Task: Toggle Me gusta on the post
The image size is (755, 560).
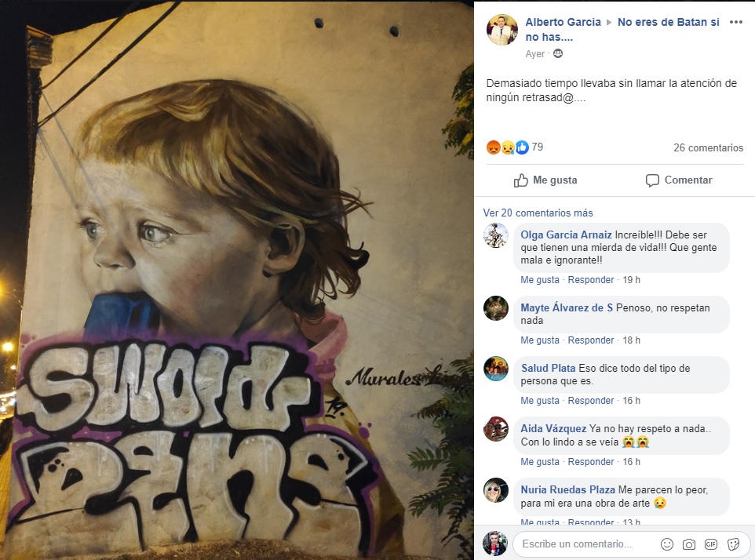Action: [545, 180]
